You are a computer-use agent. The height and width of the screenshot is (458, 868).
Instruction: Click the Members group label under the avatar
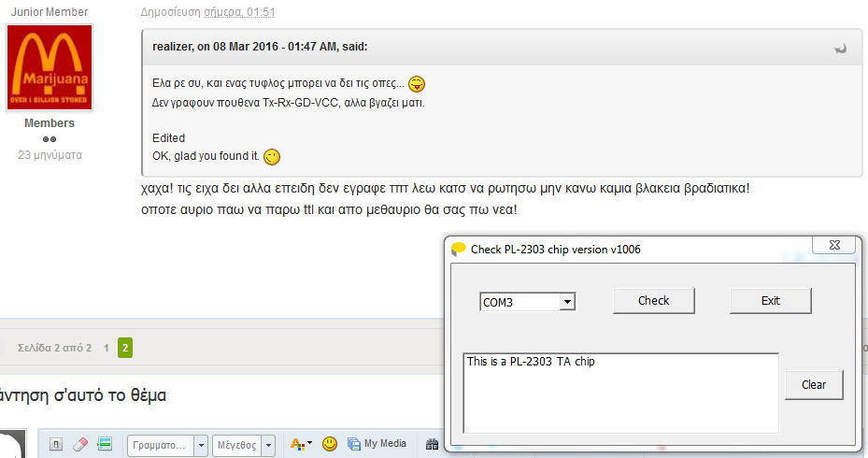pyautogui.click(x=50, y=123)
